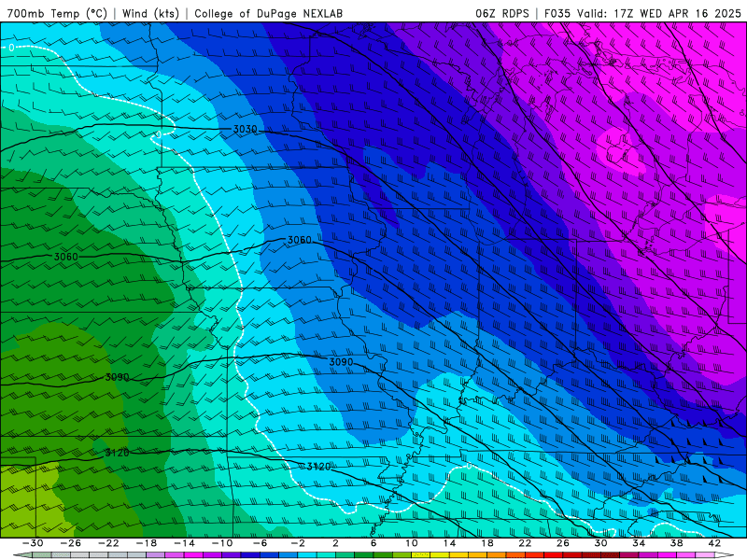Click the -22 colorbar scale label
The width and height of the screenshot is (747, 560).
coord(108,543)
